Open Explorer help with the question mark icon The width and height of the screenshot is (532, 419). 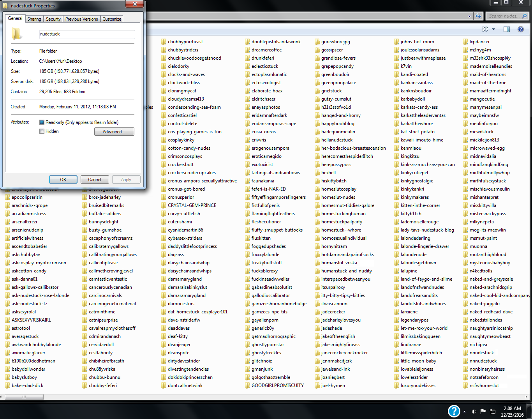click(x=521, y=29)
